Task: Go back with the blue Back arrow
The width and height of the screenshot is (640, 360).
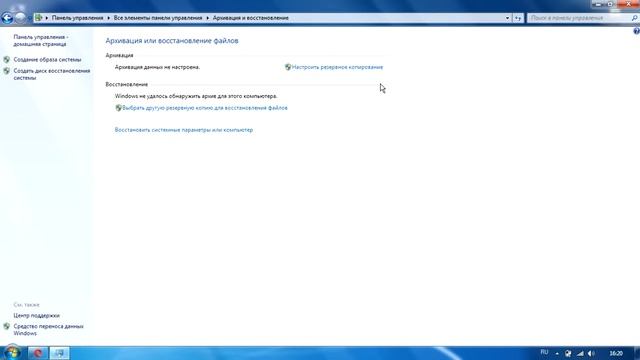Action: (7, 18)
